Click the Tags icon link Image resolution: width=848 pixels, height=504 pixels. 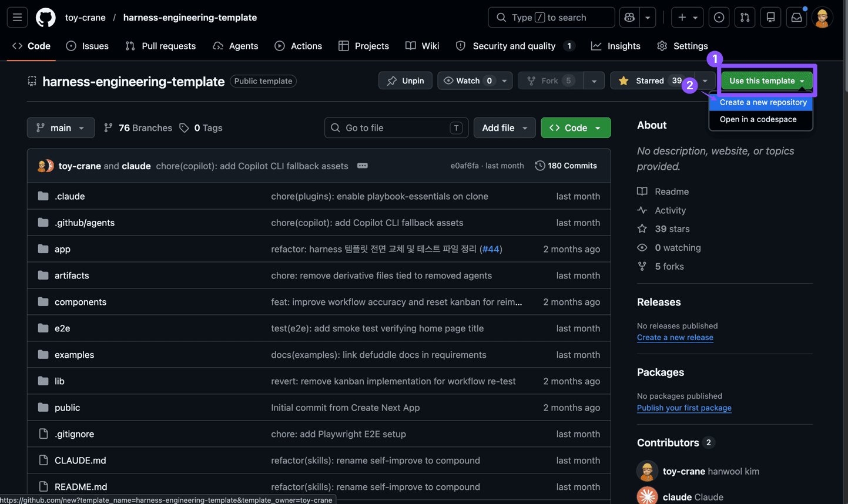[201, 127]
